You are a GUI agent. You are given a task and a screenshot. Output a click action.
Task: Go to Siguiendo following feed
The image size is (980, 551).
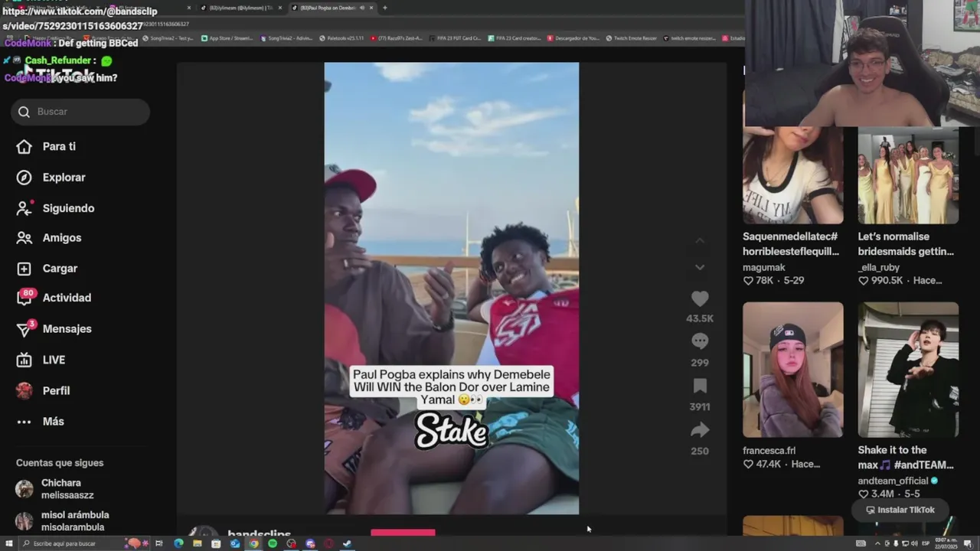click(55, 208)
